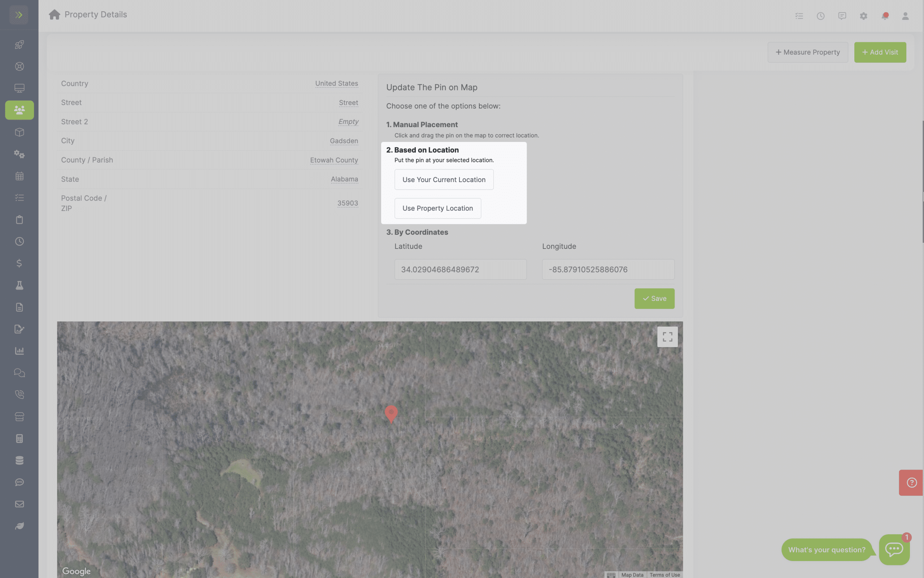The image size is (924, 578).
Task: Open the red help question mark button
Action: click(911, 482)
